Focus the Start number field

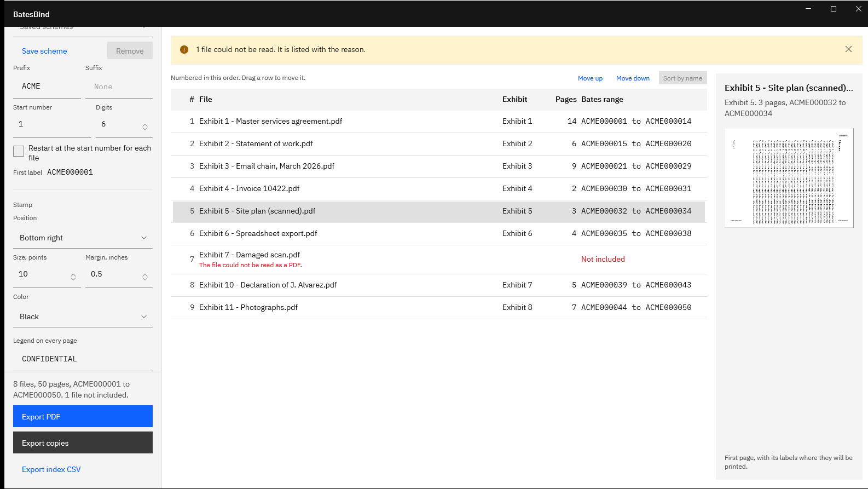pyautogui.click(x=52, y=125)
